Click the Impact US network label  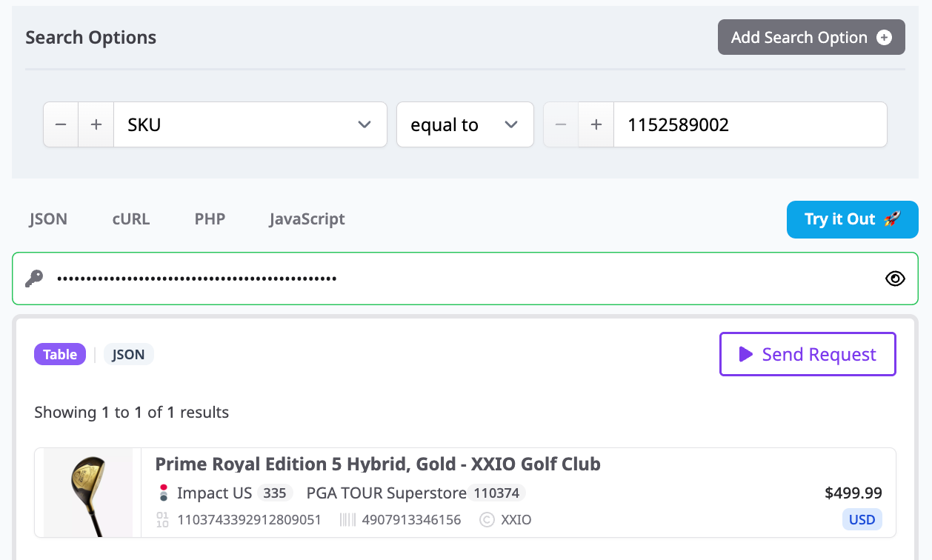coord(214,493)
